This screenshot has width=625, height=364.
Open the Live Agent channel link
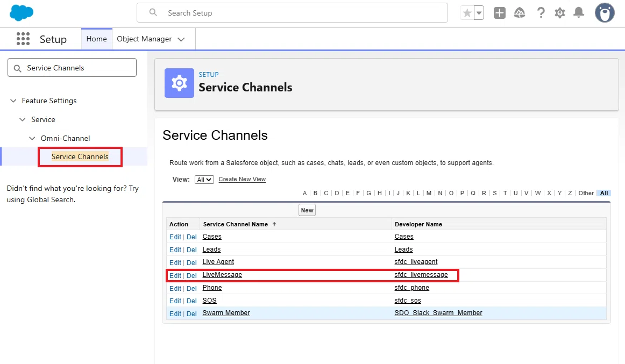[218, 262]
